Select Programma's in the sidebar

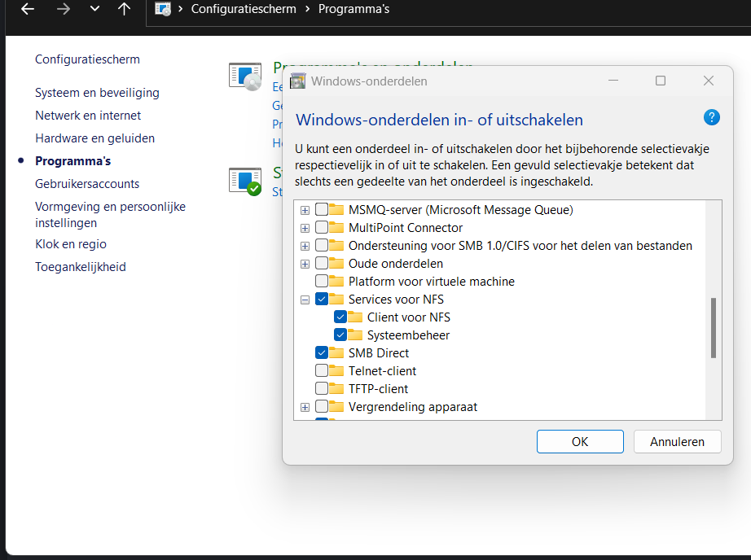72,161
